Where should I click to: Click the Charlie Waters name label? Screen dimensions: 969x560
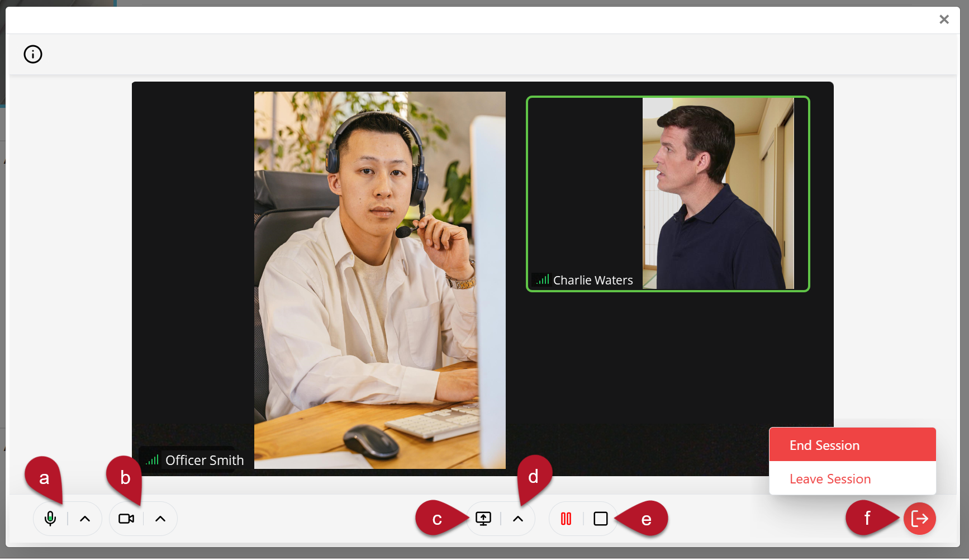click(x=593, y=280)
